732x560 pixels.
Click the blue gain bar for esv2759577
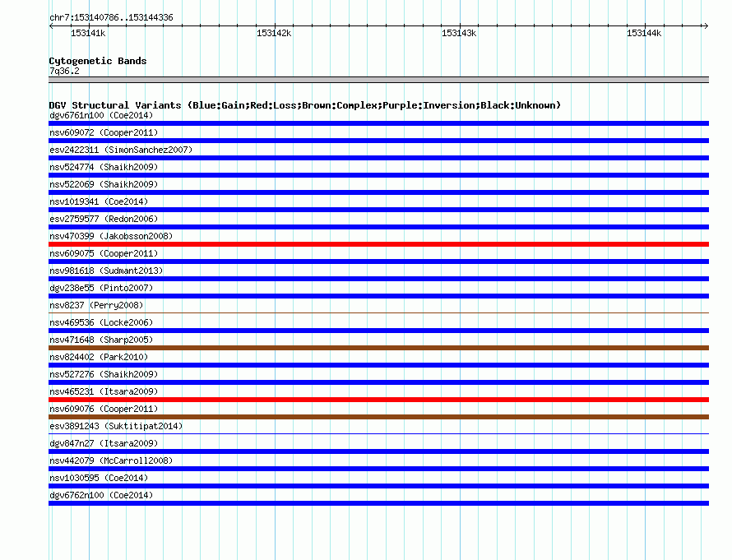pos(378,227)
